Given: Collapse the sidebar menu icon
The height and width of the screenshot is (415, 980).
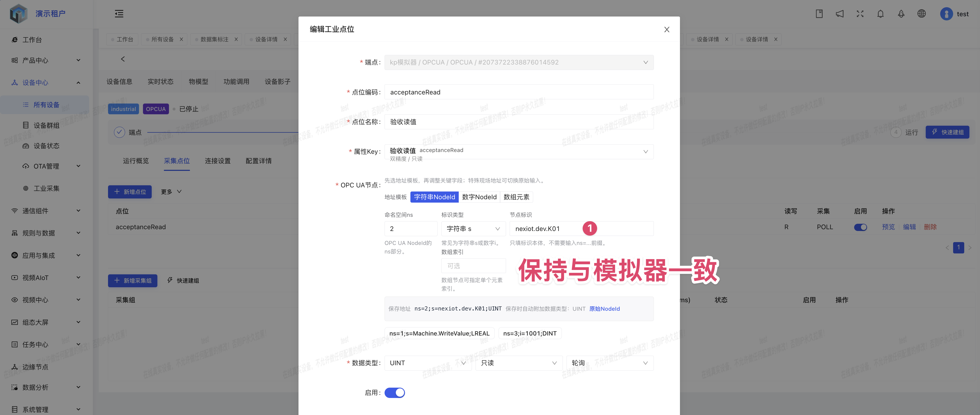Looking at the screenshot, I should (x=119, y=14).
